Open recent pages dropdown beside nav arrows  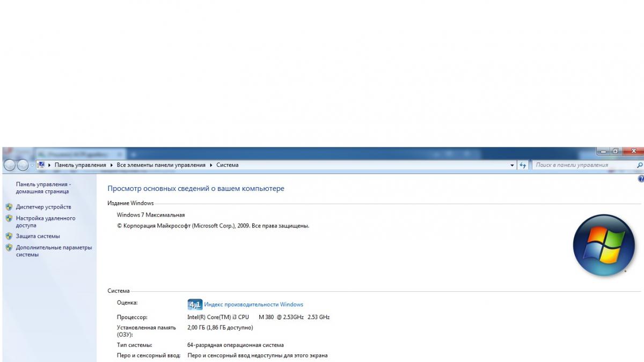(x=32, y=165)
